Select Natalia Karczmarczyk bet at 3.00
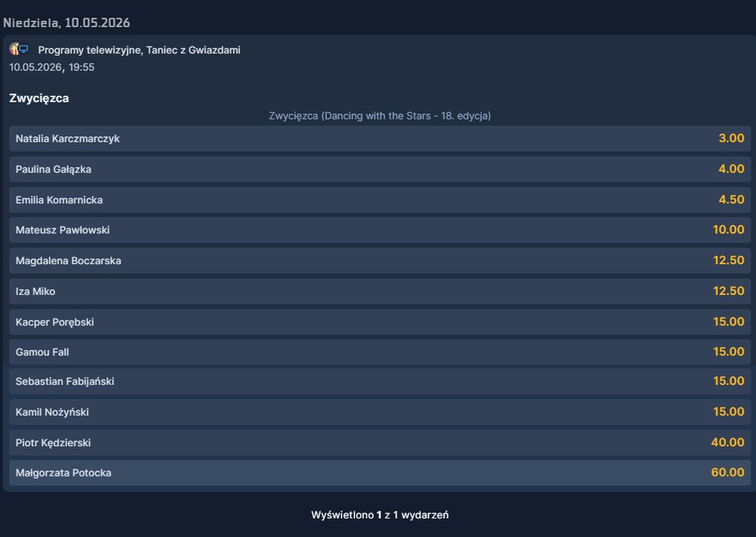This screenshot has height=537, width=756. [x=380, y=139]
